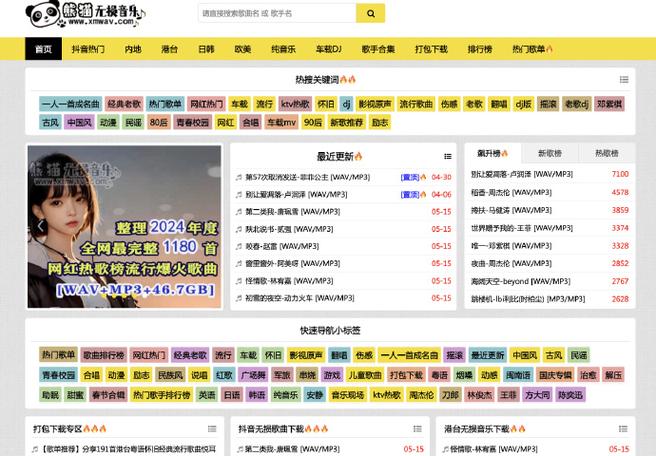656x456 pixels.
Task: Go to previous banner slide arrow
Action: (x=41, y=226)
